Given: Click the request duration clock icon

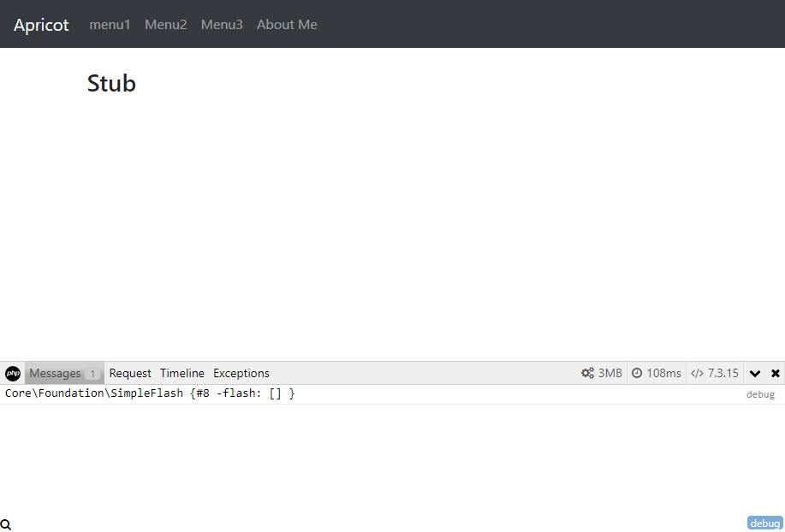Looking at the screenshot, I should (637, 374).
